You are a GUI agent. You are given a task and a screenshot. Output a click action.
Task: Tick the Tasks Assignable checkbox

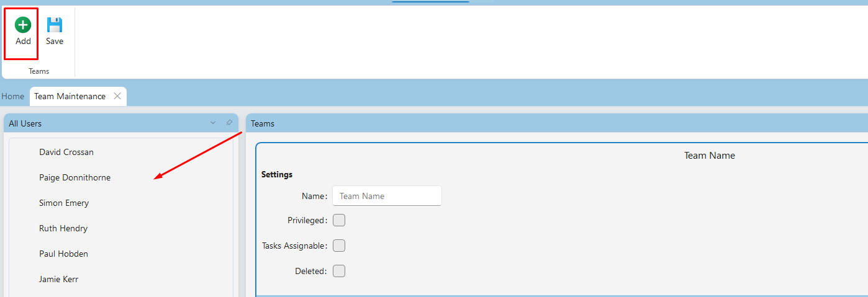point(339,246)
